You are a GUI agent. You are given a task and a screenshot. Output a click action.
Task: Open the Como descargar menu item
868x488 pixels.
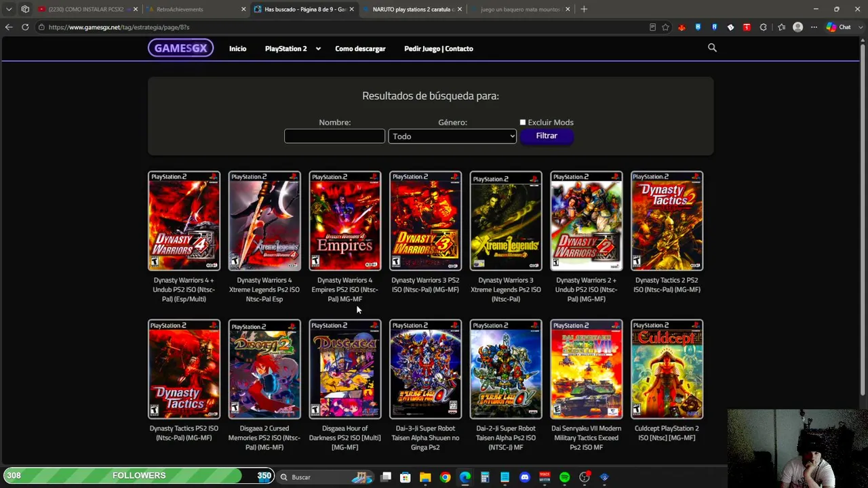360,49
